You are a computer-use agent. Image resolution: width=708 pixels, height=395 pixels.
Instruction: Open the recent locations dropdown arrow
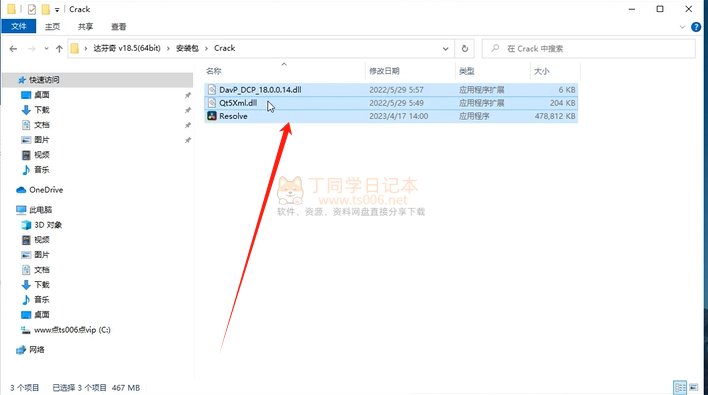pyautogui.click(x=47, y=49)
